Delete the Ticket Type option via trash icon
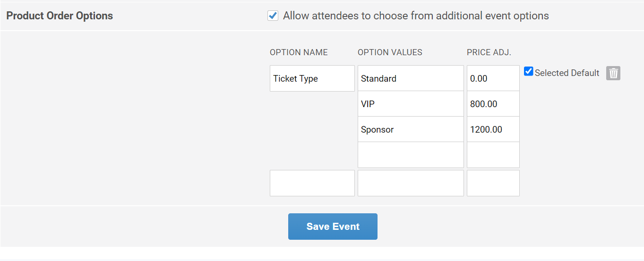Viewport: 644px width, 261px height. click(613, 73)
